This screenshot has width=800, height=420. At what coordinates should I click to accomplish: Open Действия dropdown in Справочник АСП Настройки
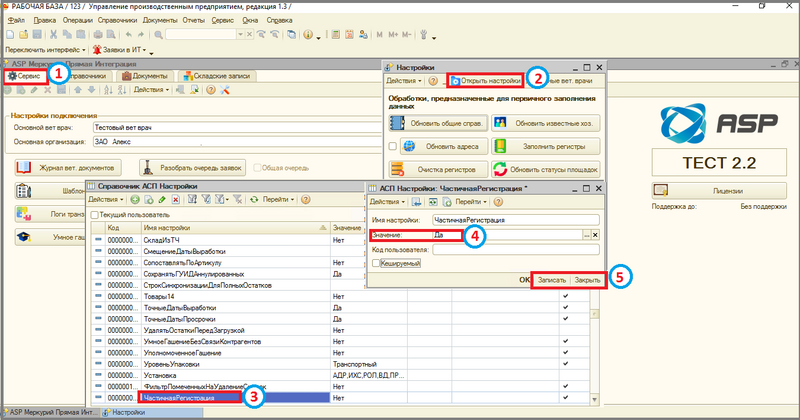pos(106,200)
